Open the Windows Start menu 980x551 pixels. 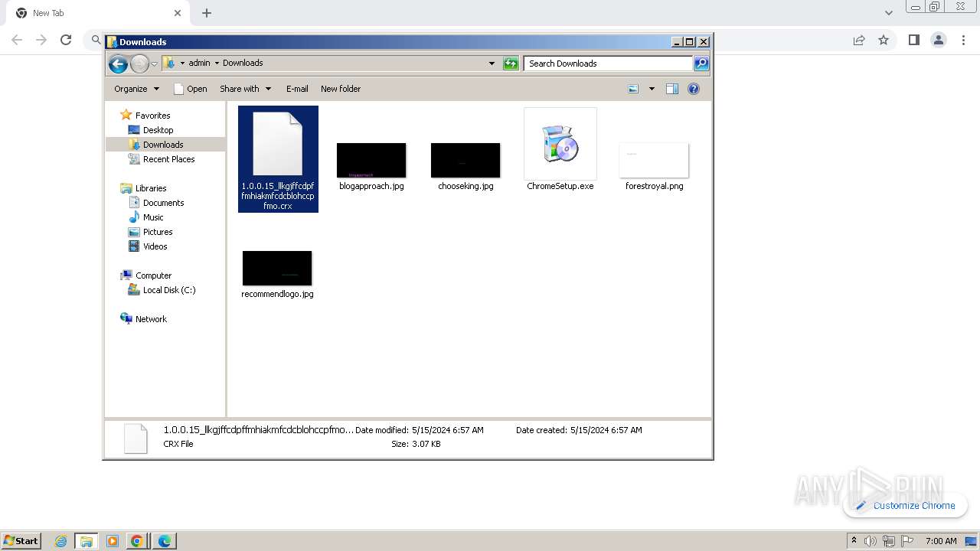coord(21,540)
